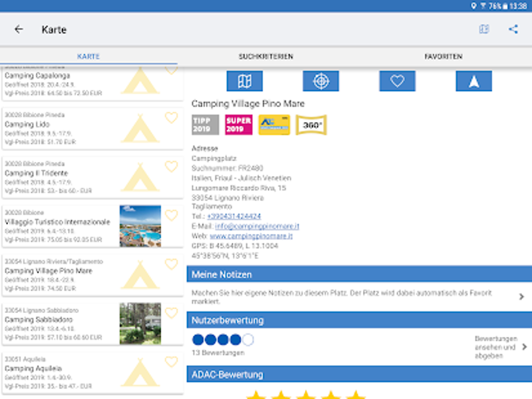532x399 pixels.
Task: Tap Camping Aquileia tent placeholder image
Action: click(x=140, y=372)
